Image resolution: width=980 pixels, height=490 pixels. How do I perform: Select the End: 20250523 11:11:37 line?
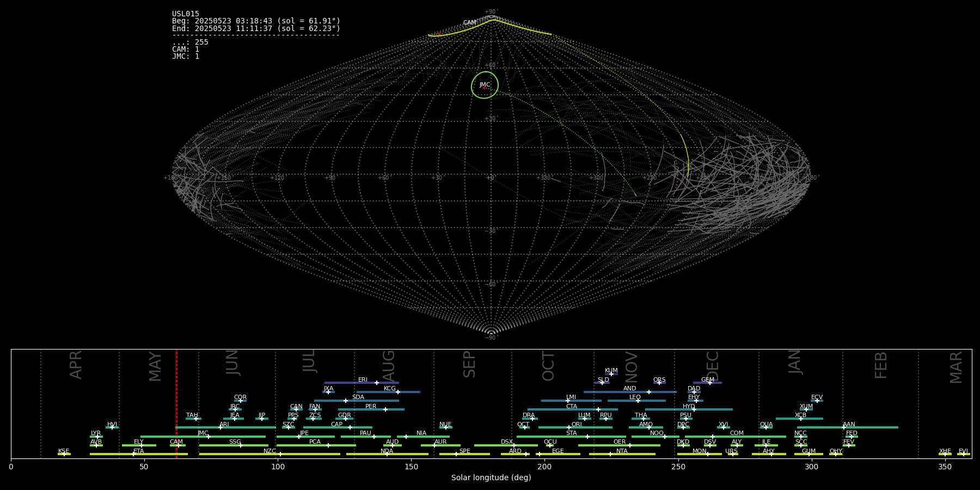[x=256, y=28]
